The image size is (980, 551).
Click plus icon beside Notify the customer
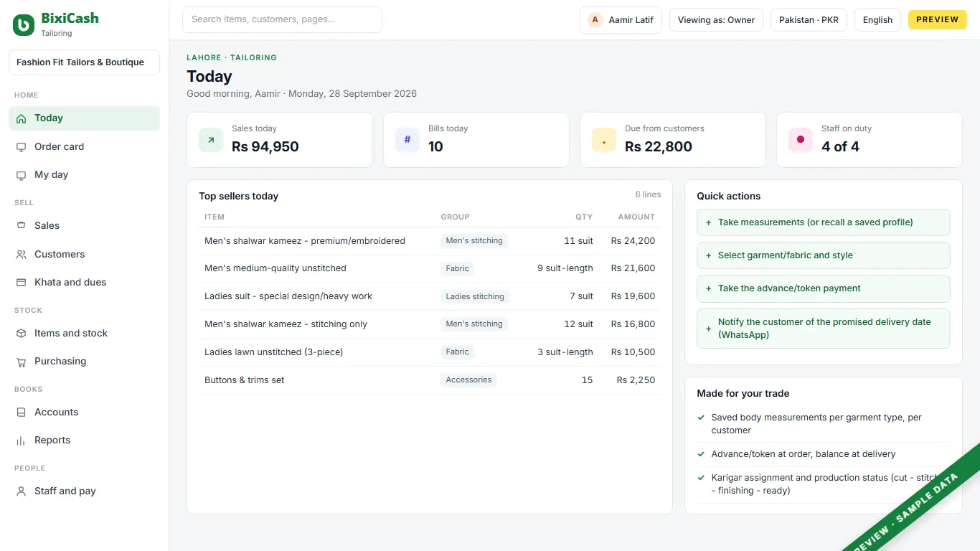point(709,329)
